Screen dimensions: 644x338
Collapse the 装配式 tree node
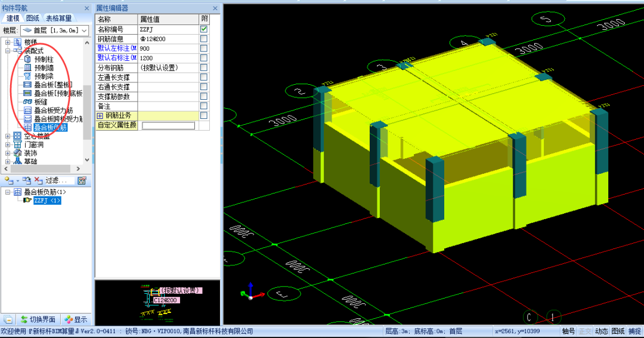[x=8, y=51]
